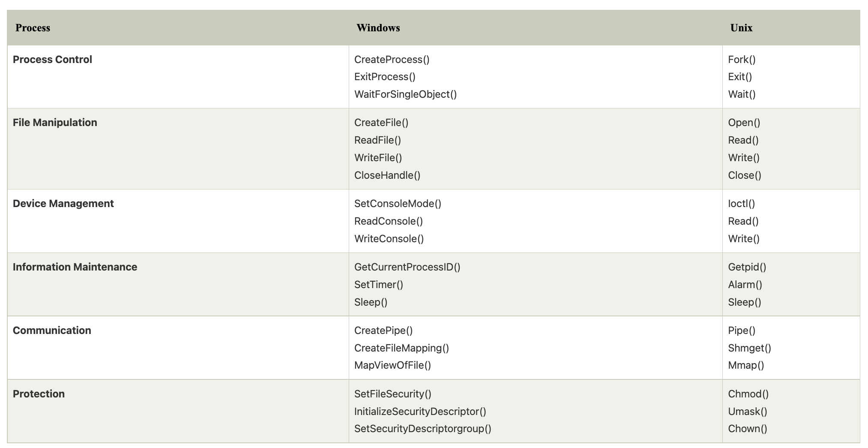This screenshot has height=448, width=868.
Task: Select the Device Management row label
Action: [63, 204]
